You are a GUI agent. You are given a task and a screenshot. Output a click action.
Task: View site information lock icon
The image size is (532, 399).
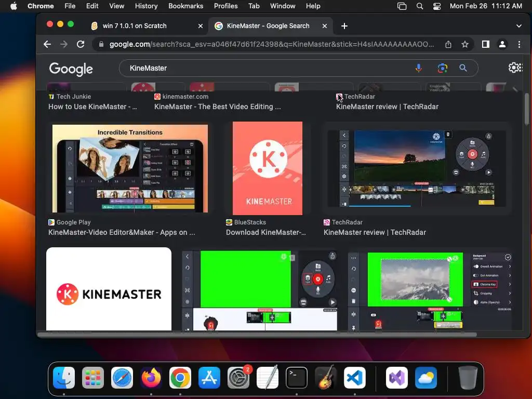(101, 45)
